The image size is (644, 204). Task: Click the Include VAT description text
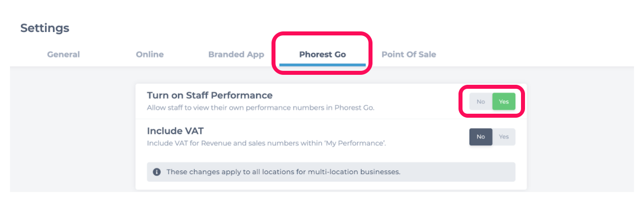(266, 143)
